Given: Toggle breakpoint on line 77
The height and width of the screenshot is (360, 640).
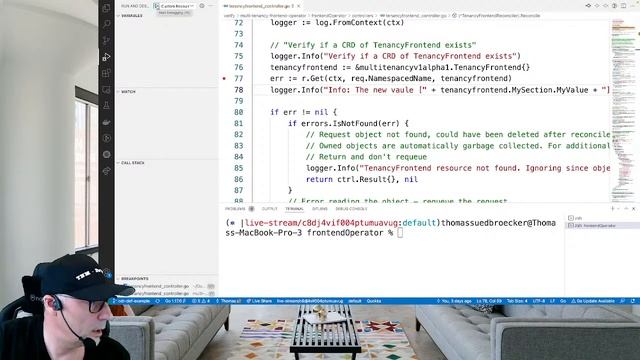Looking at the screenshot, I should click(224, 78).
